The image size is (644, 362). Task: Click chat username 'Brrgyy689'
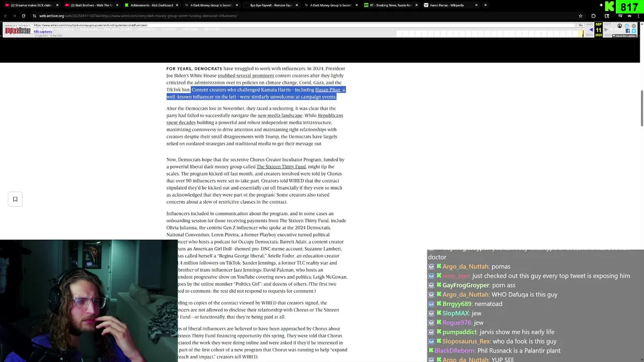(x=457, y=304)
